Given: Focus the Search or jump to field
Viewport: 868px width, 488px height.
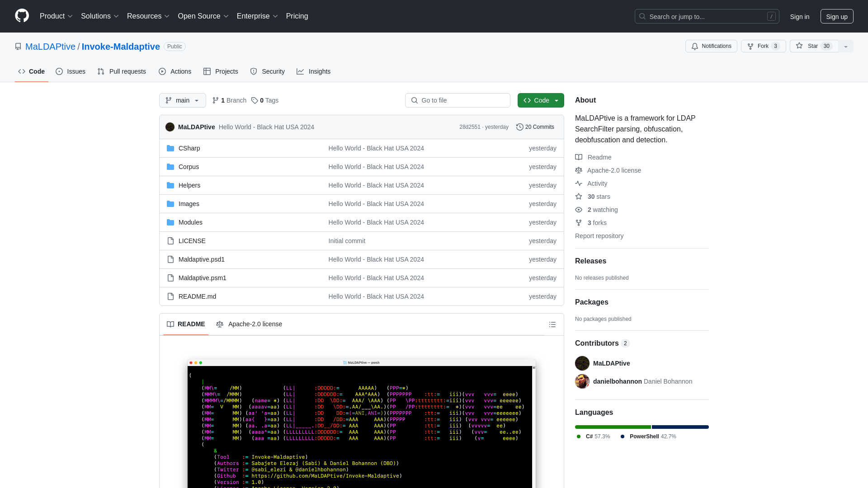Looking at the screenshot, I should click(x=707, y=16).
